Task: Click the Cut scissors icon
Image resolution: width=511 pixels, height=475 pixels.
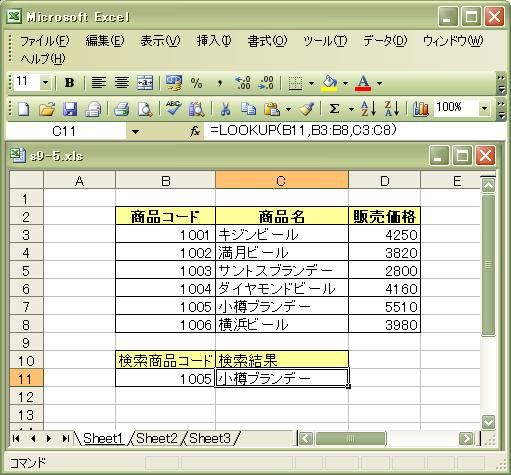Action: click(x=225, y=109)
